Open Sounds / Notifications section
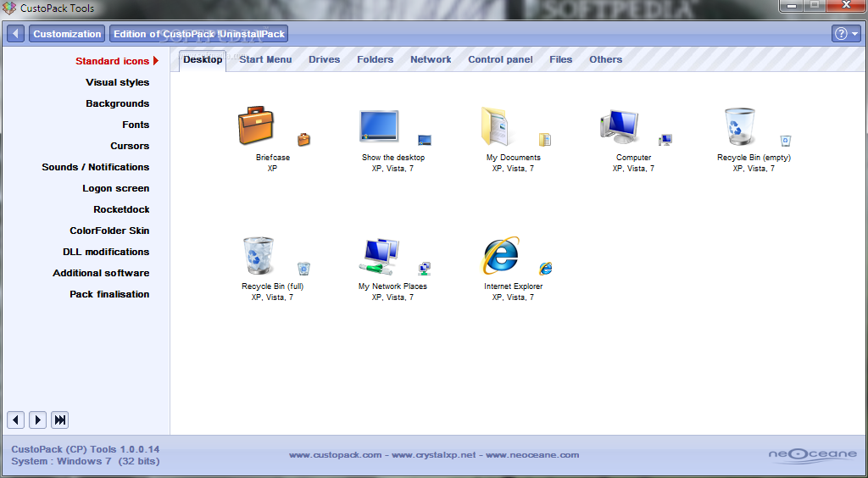This screenshot has height=478, width=868. click(95, 167)
